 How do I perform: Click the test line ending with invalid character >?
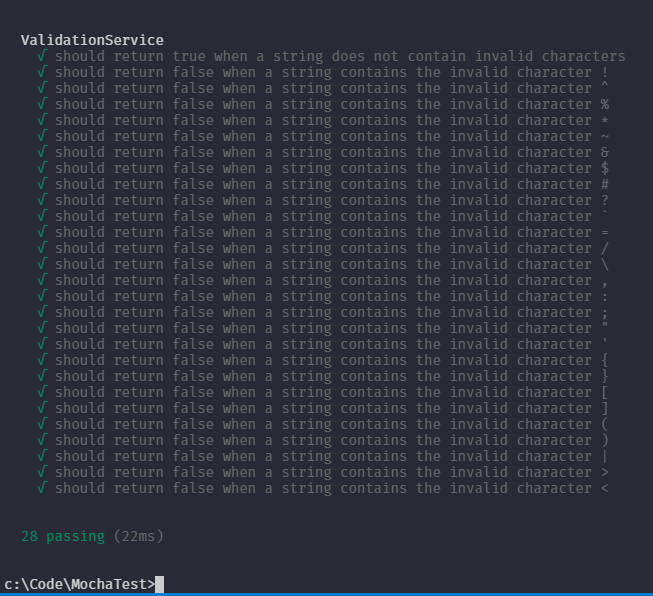pos(323,472)
